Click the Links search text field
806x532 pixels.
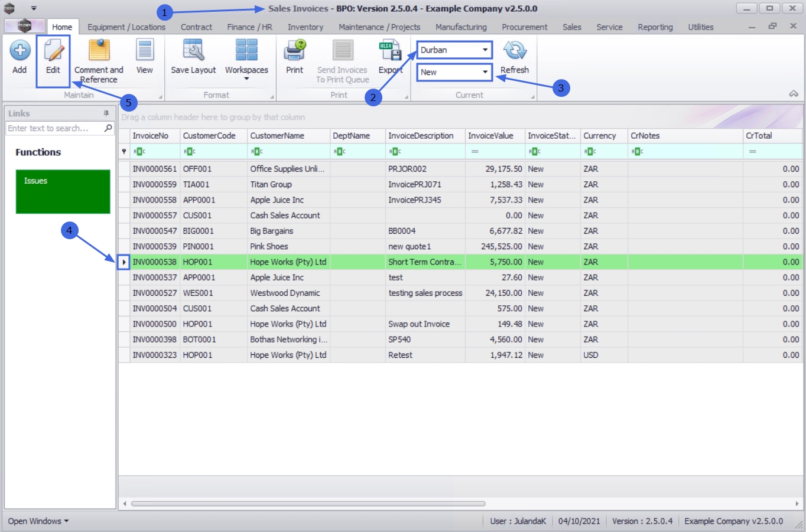coord(54,128)
